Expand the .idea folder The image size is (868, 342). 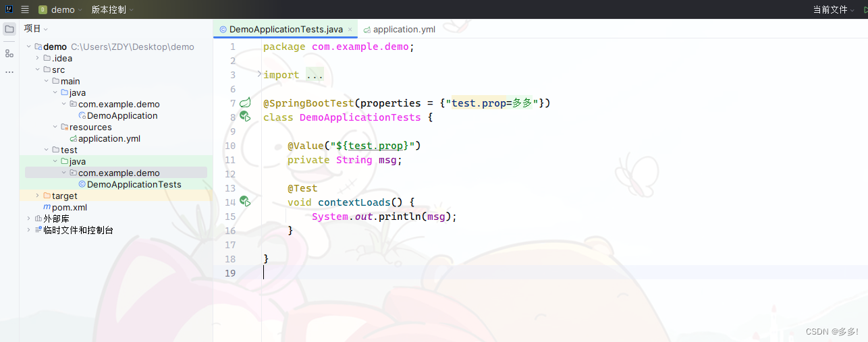pyautogui.click(x=38, y=59)
